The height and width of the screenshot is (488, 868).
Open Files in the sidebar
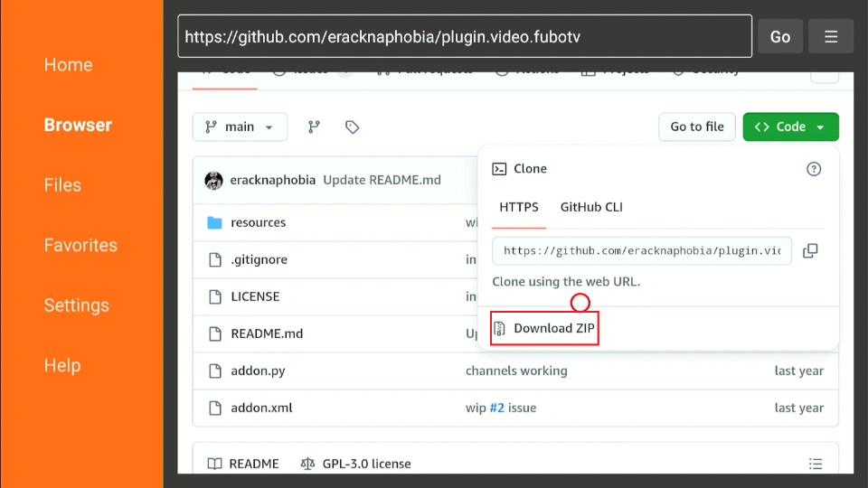pos(62,184)
